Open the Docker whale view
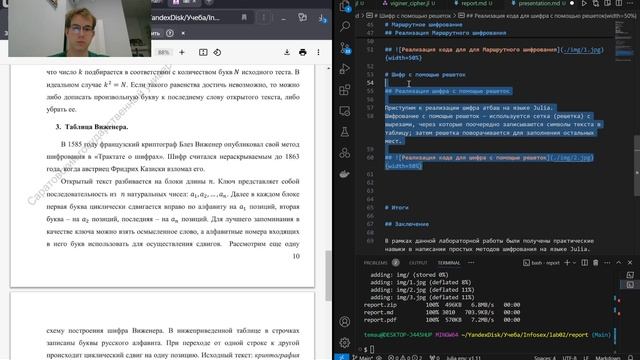Screen dimensions: 640x360 (345, 174)
